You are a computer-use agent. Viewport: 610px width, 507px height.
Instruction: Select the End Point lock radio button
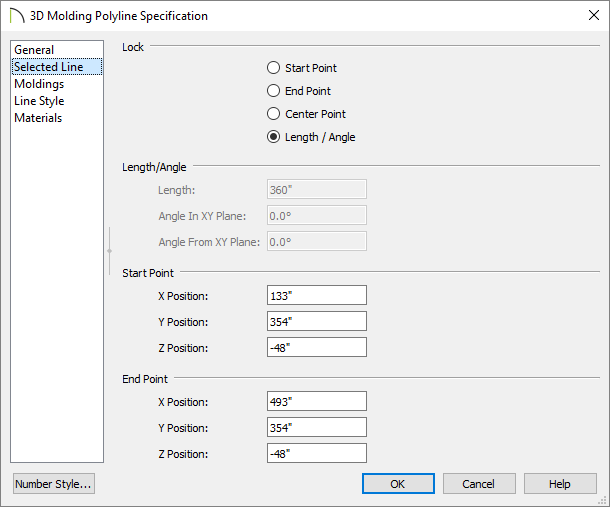(273, 91)
